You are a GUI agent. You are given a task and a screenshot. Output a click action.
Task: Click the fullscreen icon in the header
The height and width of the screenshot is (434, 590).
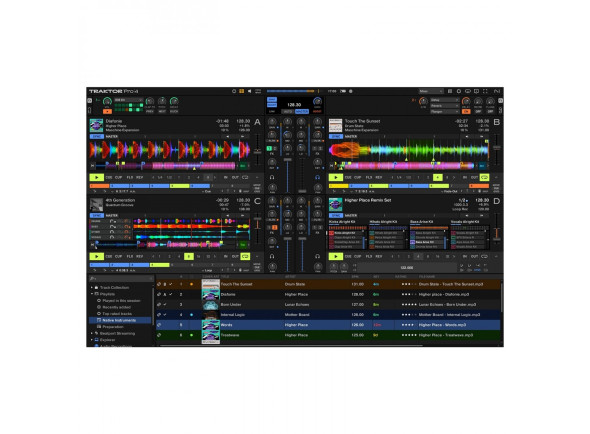pos(485,91)
